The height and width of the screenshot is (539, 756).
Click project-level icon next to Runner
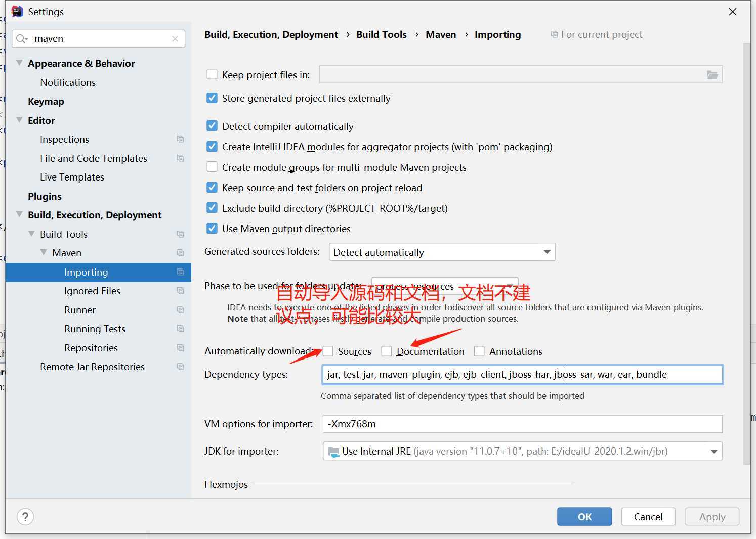tap(180, 310)
